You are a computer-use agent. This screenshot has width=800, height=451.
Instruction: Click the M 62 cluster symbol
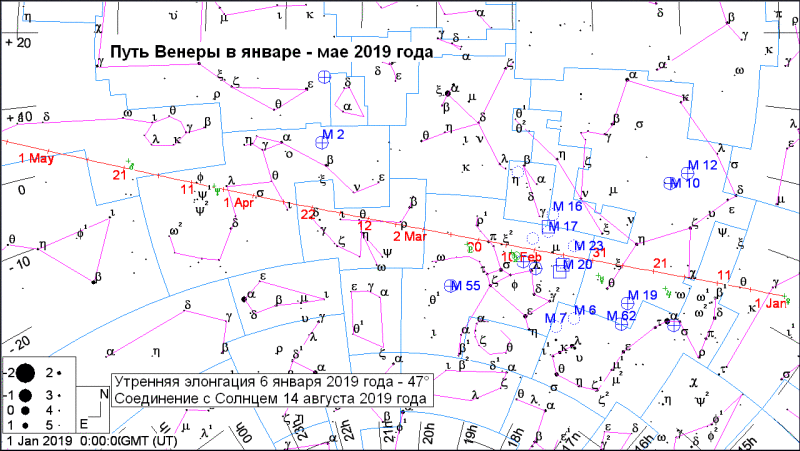pos(621,323)
